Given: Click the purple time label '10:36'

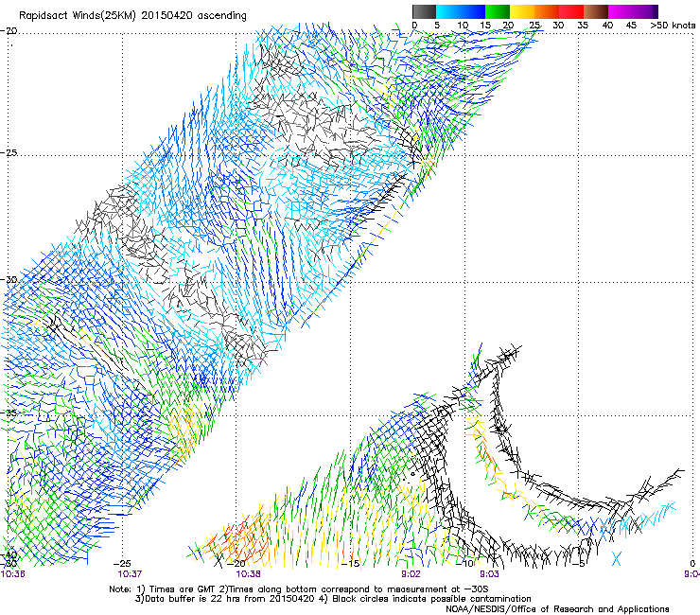Looking at the screenshot, I should click(x=12, y=574).
